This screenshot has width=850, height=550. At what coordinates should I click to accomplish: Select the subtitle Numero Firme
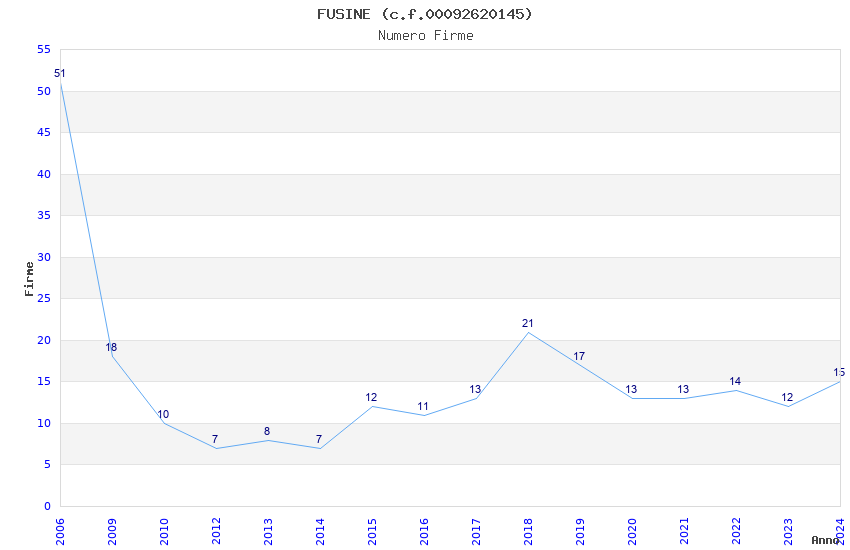pos(426,36)
